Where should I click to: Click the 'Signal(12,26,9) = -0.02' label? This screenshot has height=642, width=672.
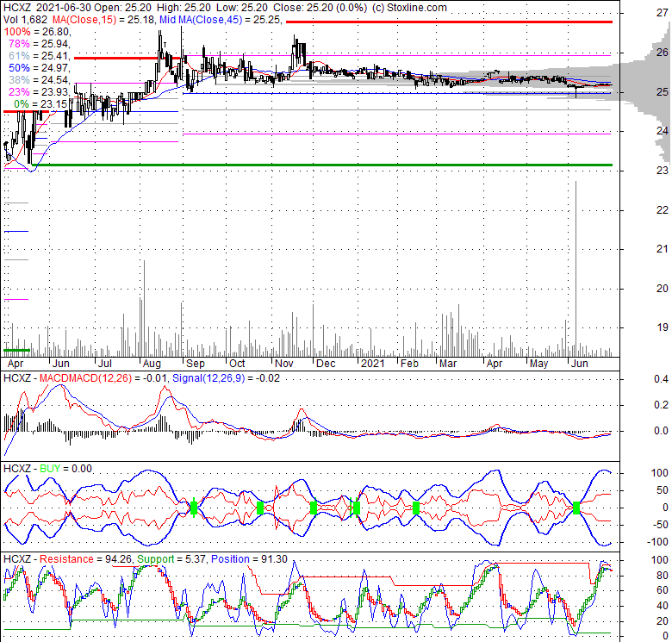(x=226, y=378)
